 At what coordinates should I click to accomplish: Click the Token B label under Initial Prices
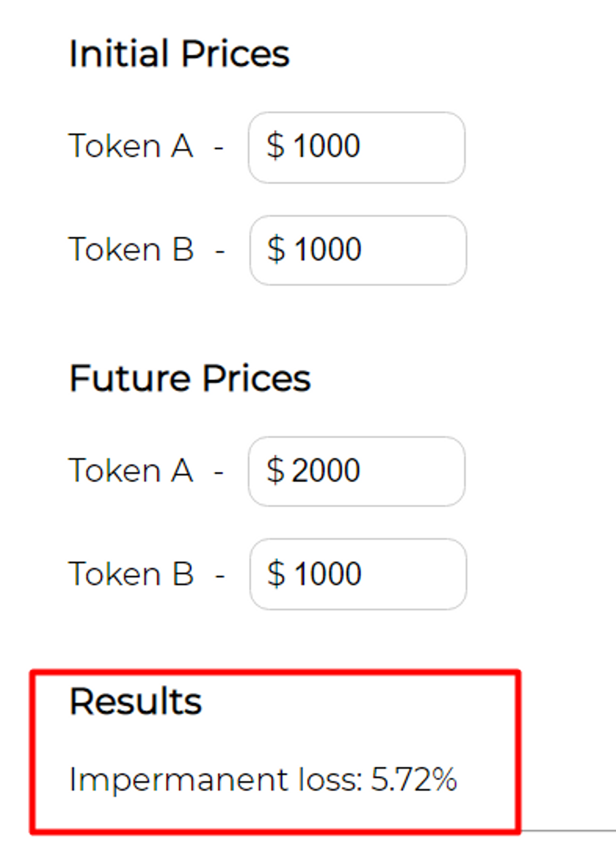pos(131,249)
